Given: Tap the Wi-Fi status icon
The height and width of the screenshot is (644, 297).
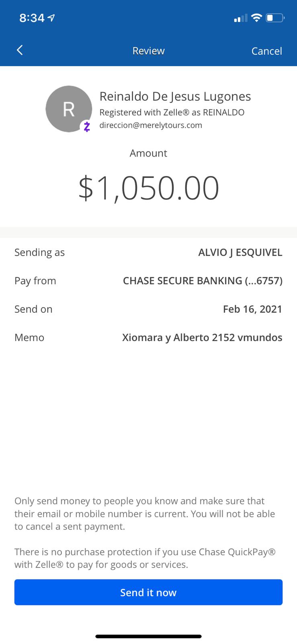Looking at the screenshot, I should [256, 18].
